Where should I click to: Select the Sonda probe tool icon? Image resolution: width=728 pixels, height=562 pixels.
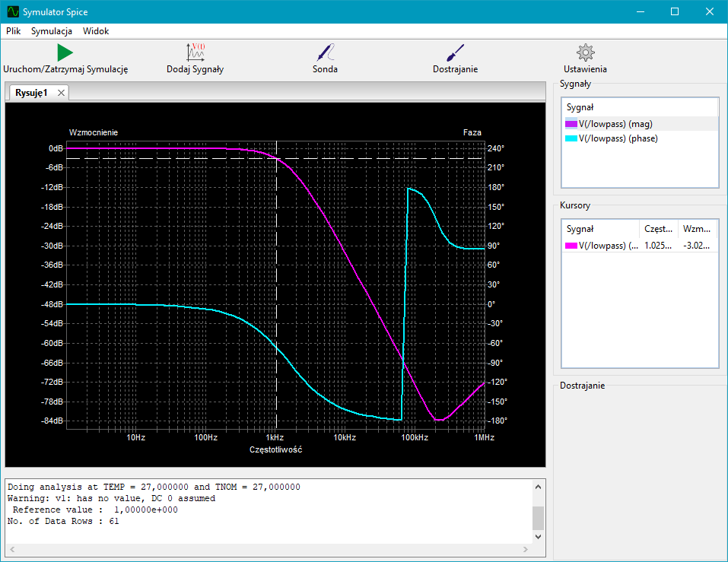click(326, 52)
